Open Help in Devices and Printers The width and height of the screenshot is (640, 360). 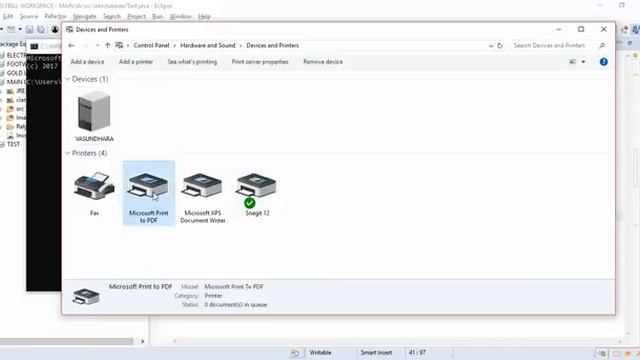click(x=603, y=62)
